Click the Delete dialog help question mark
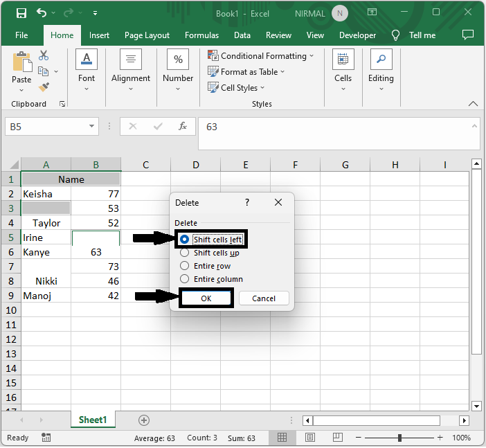This screenshot has height=448, width=486. click(247, 202)
